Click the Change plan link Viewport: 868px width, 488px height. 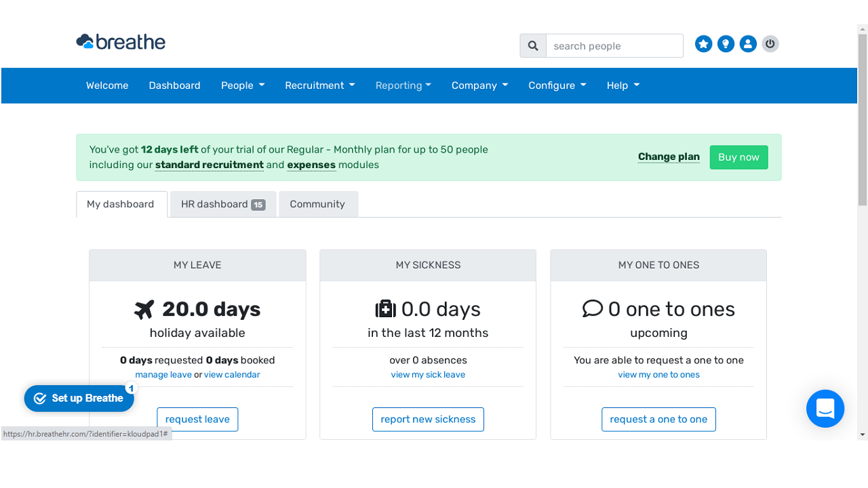click(x=668, y=157)
